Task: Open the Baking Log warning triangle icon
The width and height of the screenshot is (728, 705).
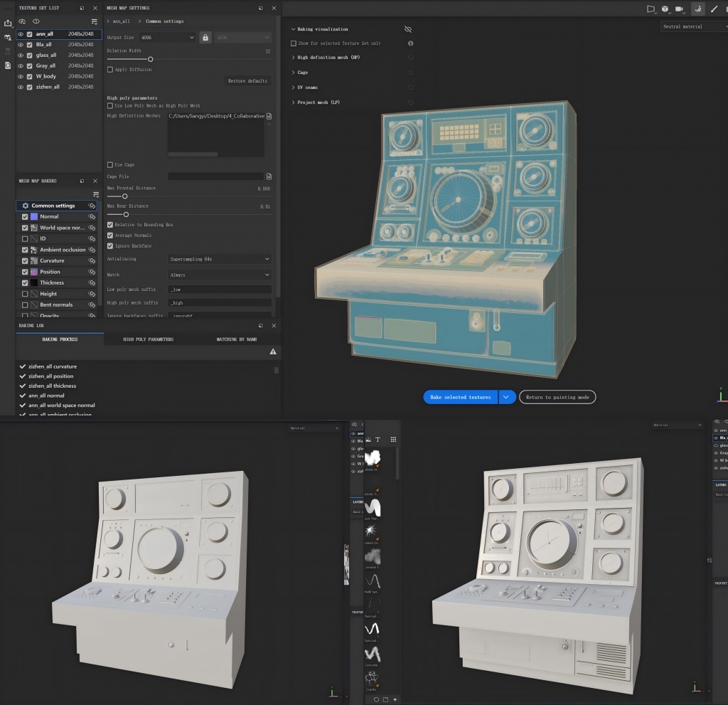Action: point(273,352)
